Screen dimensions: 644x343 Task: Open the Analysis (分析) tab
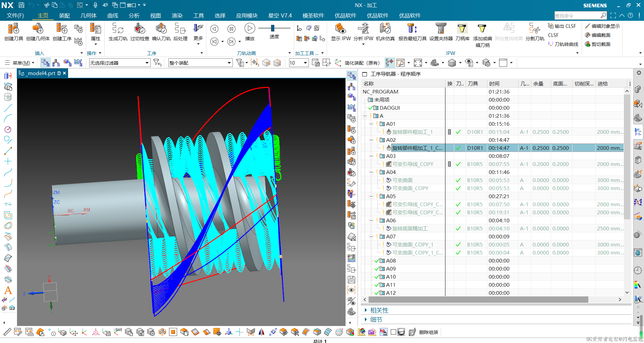[134, 15]
